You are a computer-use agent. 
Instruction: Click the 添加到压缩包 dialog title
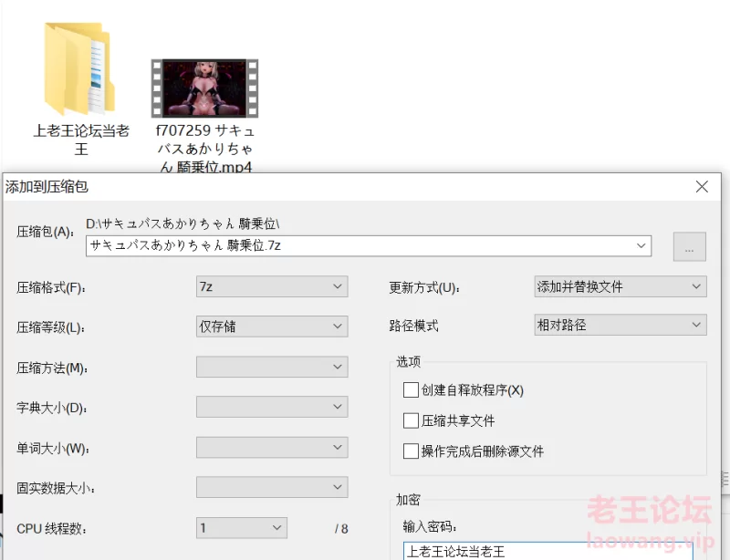click(x=47, y=187)
